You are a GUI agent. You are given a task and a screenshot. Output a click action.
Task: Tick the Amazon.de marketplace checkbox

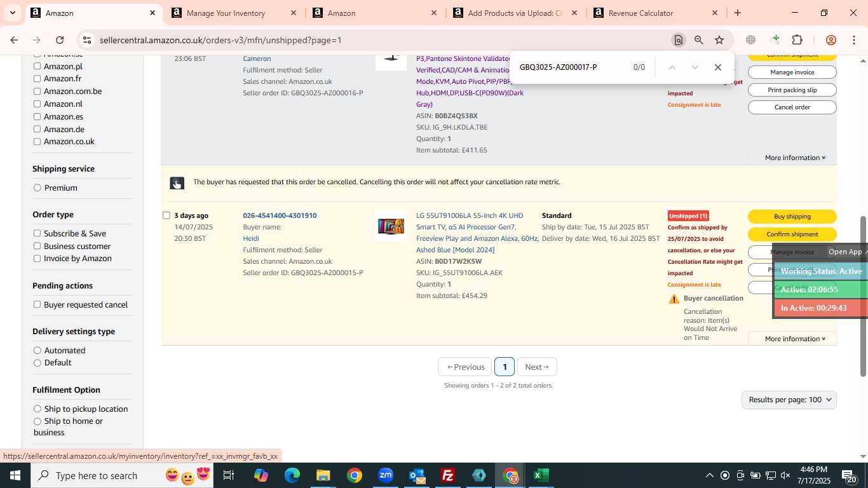coord(37,129)
